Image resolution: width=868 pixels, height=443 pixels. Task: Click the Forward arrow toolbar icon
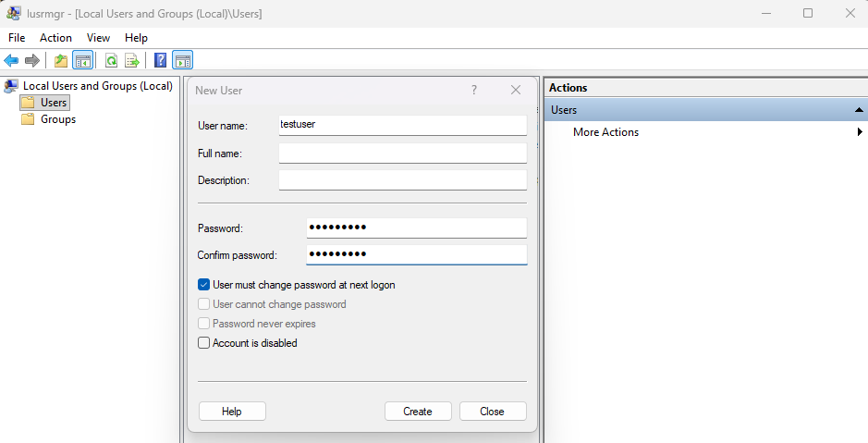[32, 60]
